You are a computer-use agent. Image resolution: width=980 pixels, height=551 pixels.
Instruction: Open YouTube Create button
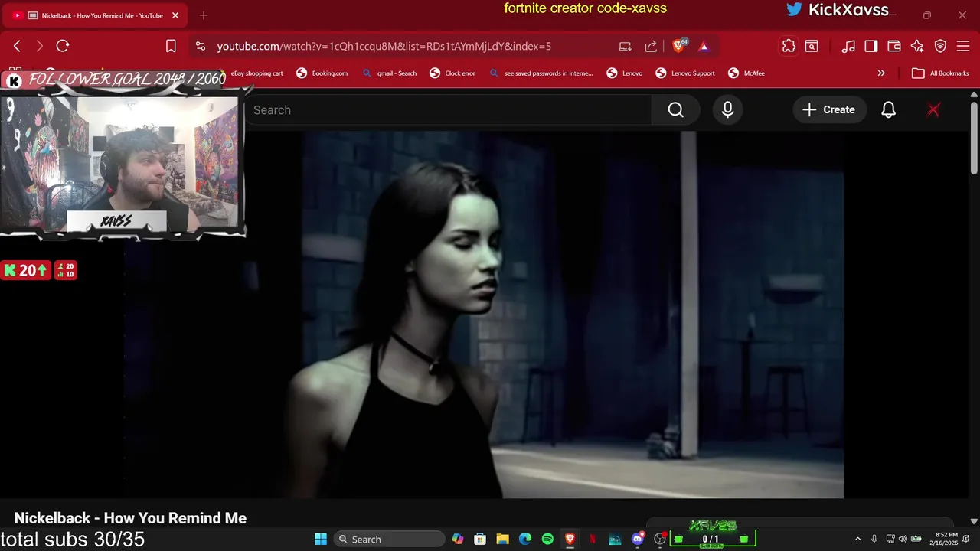click(x=828, y=110)
